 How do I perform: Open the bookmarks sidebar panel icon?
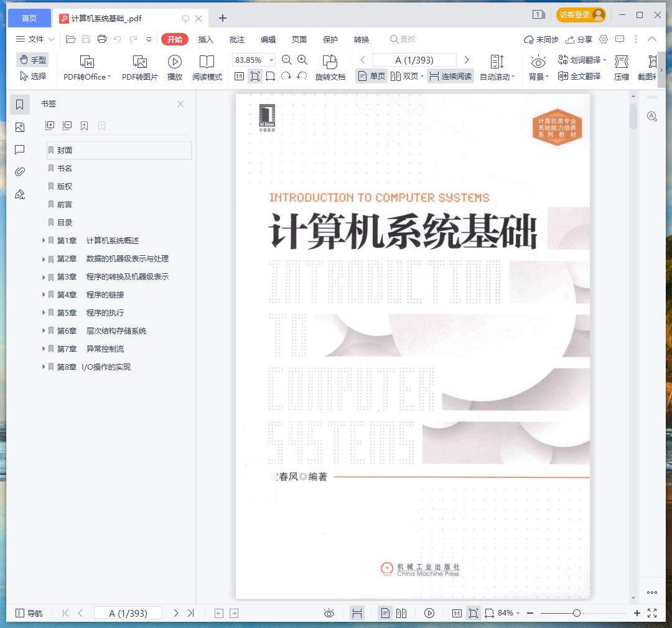click(20, 105)
